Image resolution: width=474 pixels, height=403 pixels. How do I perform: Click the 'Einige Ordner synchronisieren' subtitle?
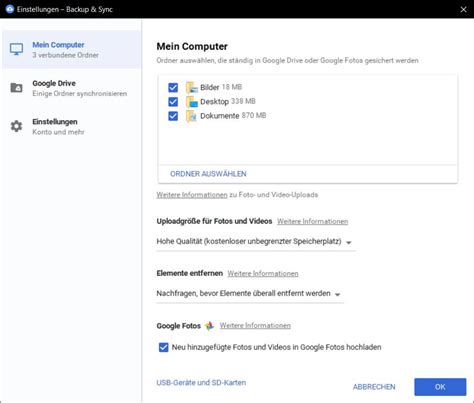pos(80,93)
